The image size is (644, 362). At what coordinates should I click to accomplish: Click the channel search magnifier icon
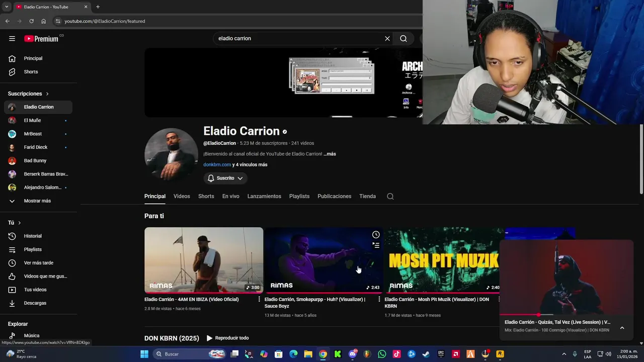tap(390, 197)
